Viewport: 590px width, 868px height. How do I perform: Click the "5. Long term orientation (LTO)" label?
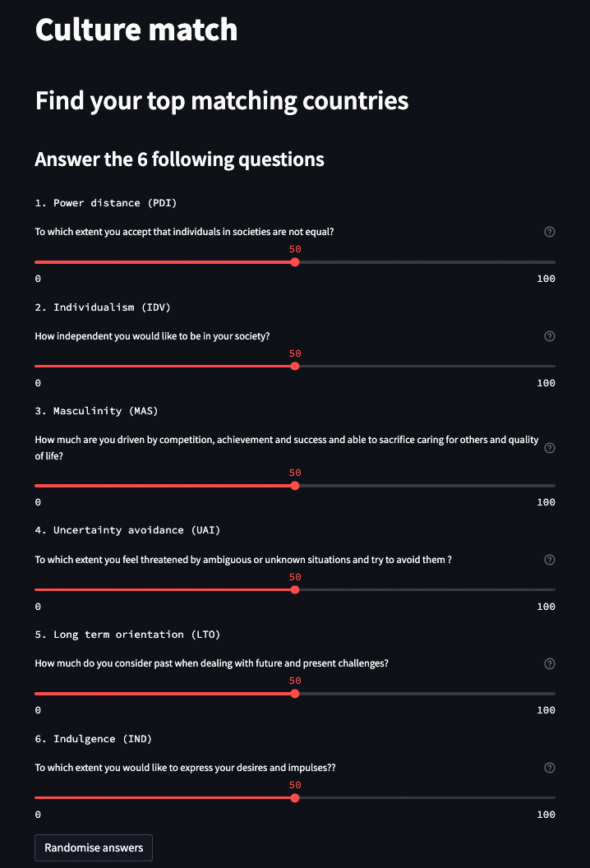point(127,635)
